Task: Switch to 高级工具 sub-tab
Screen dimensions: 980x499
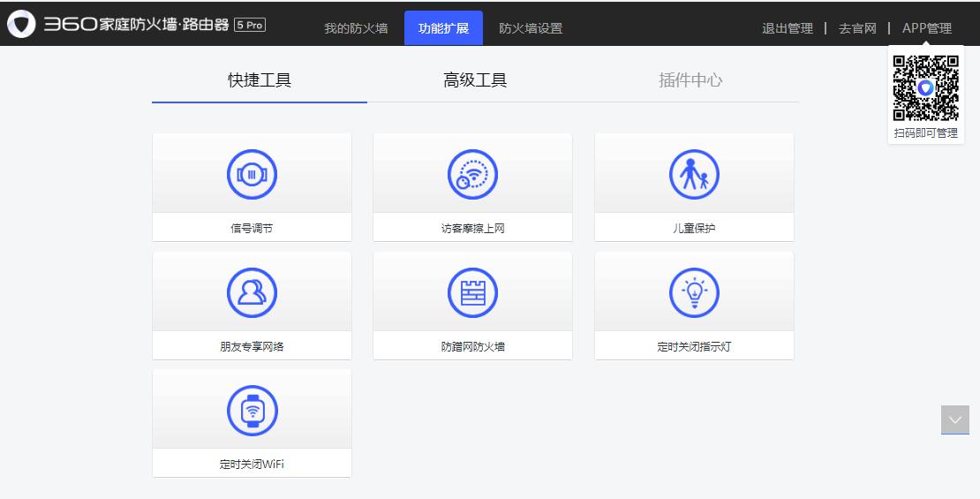Action: 475,80
